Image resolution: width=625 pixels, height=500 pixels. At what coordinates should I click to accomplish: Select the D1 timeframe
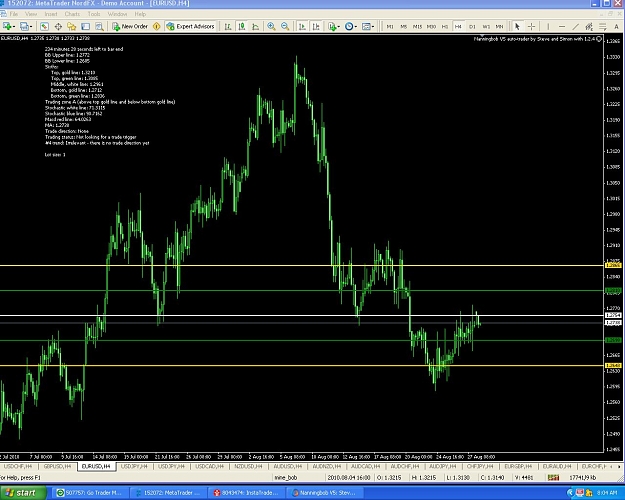(472, 27)
